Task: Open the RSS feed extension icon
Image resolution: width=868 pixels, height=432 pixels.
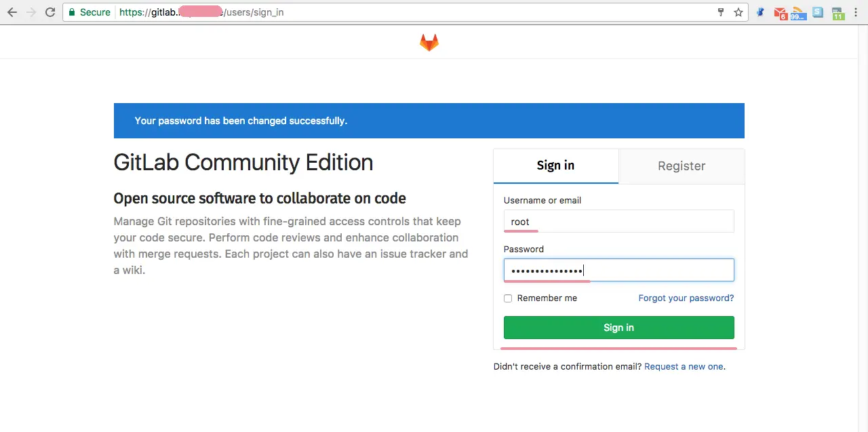Action: point(798,13)
